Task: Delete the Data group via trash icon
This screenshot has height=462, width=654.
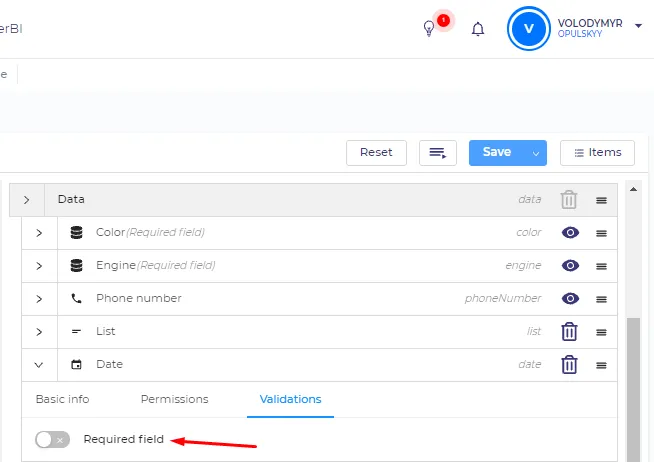Action: click(569, 199)
